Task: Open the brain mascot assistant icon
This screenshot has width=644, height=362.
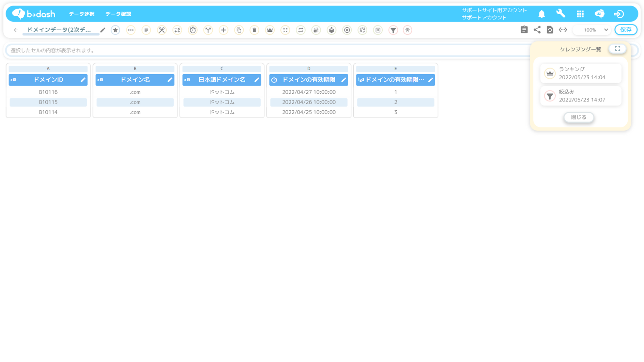Action: point(599,14)
